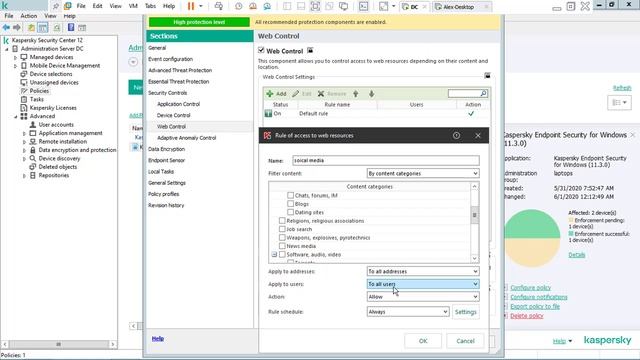The height and width of the screenshot is (360, 640).
Task: Click the content categories scrollbar thumb
Action: tap(474, 215)
